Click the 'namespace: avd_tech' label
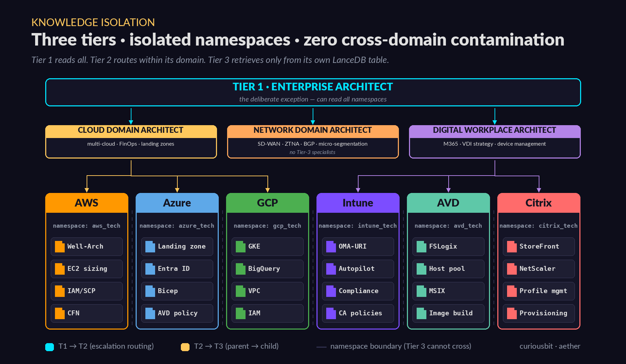This screenshot has width=626, height=364. tap(448, 226)
